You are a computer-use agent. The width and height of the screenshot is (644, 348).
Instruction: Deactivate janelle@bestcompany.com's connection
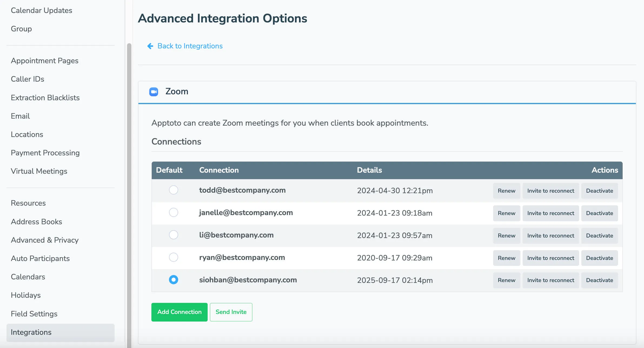tap(600, 213)
